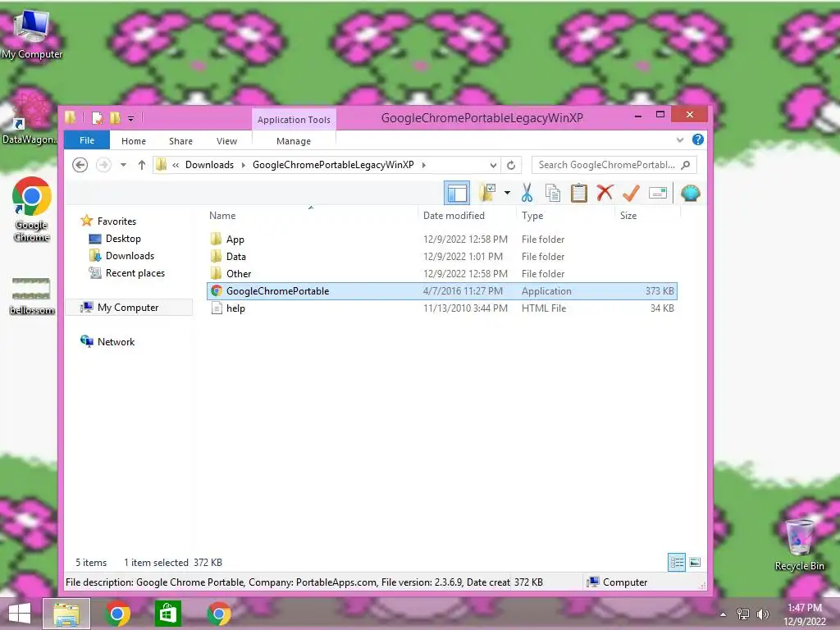The image size is (840, 630).
Task: Open Recent places in navigation pane
Action: 135,272
